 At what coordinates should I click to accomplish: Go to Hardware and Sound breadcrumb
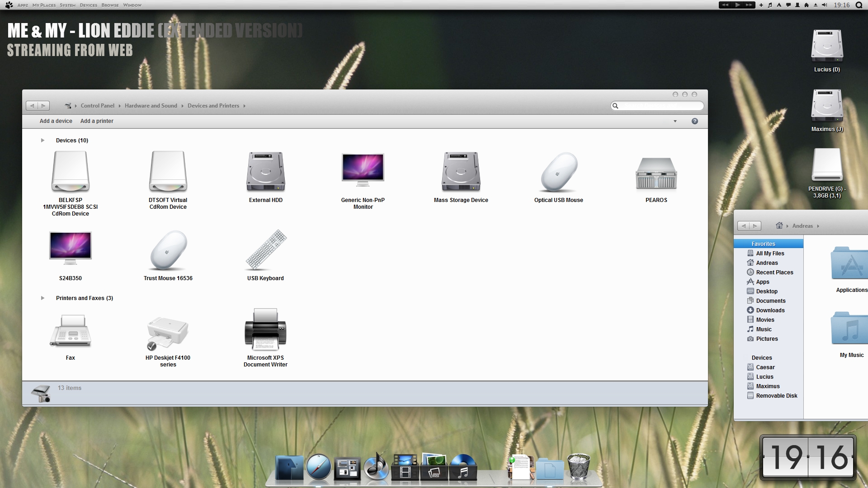coord(151,106)
